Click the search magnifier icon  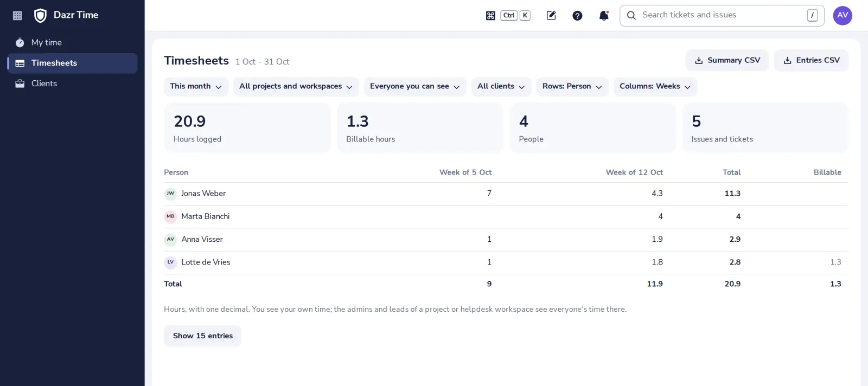631,16
